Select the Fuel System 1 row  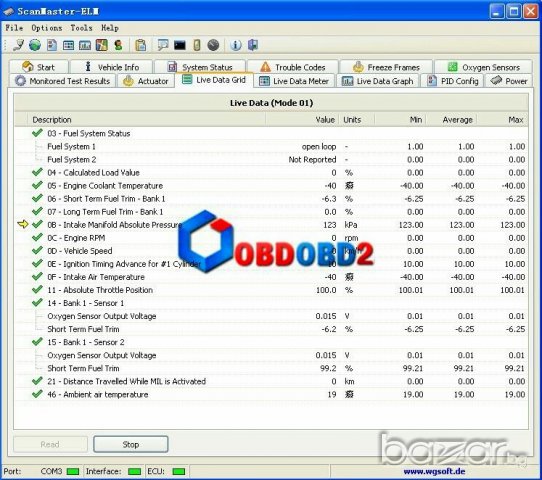tap(271, 146)
